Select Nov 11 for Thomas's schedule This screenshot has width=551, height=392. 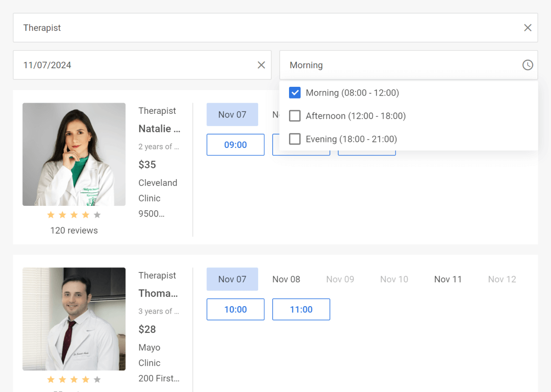(448, 279)
